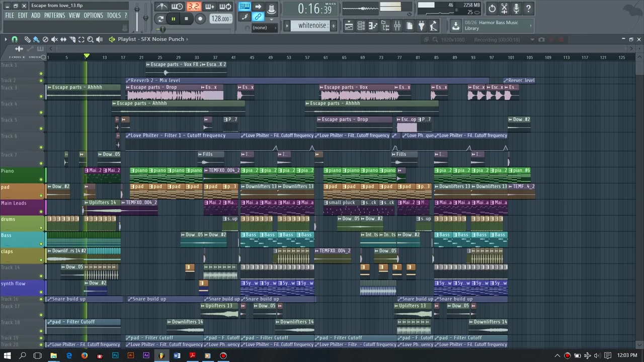Open the PATTERNS menu

point(54,16)
